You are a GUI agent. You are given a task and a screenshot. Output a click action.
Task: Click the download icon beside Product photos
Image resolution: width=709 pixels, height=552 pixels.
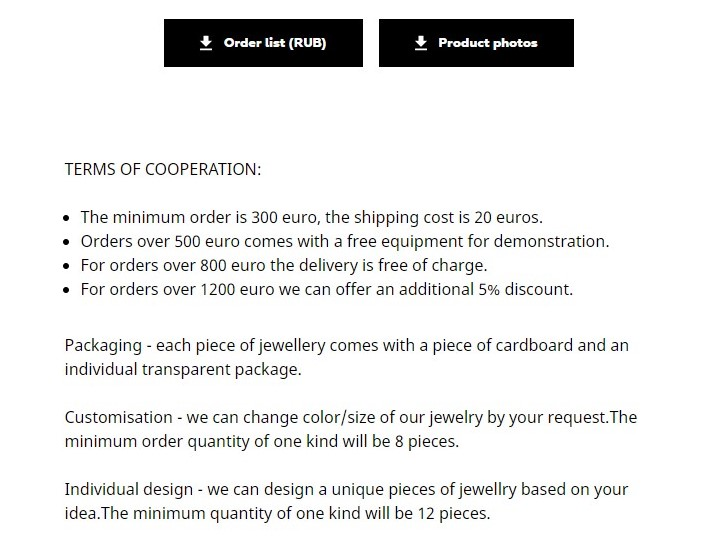tap(421, 43)
